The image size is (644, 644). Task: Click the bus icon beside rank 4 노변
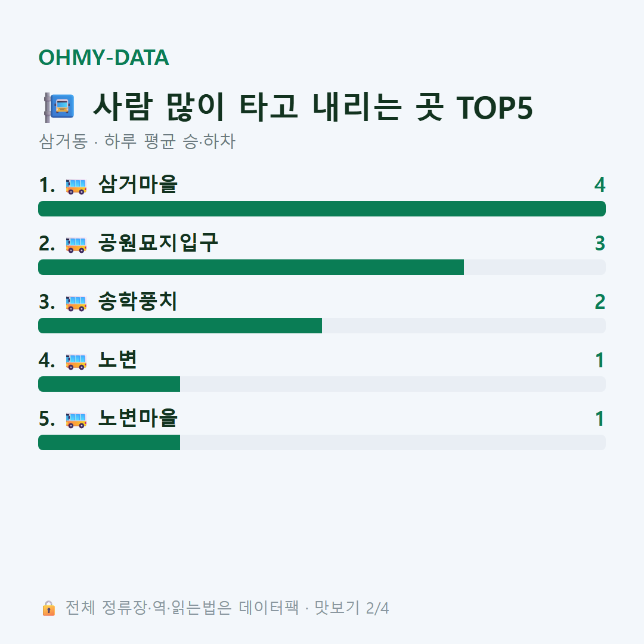(x=76, y=361)
